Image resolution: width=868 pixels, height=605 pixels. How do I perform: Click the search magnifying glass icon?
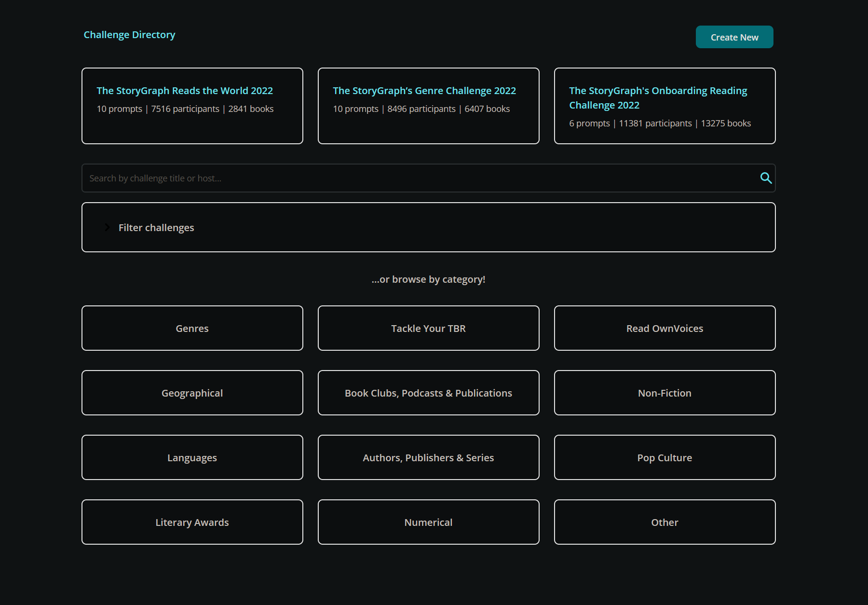point(765,178)
